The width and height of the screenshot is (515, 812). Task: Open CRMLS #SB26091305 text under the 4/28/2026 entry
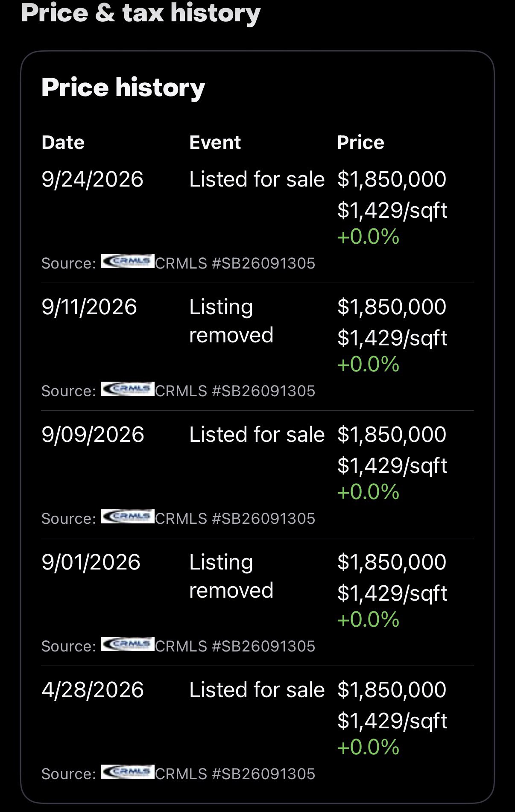pyautogui.click(x=235, y=774)
